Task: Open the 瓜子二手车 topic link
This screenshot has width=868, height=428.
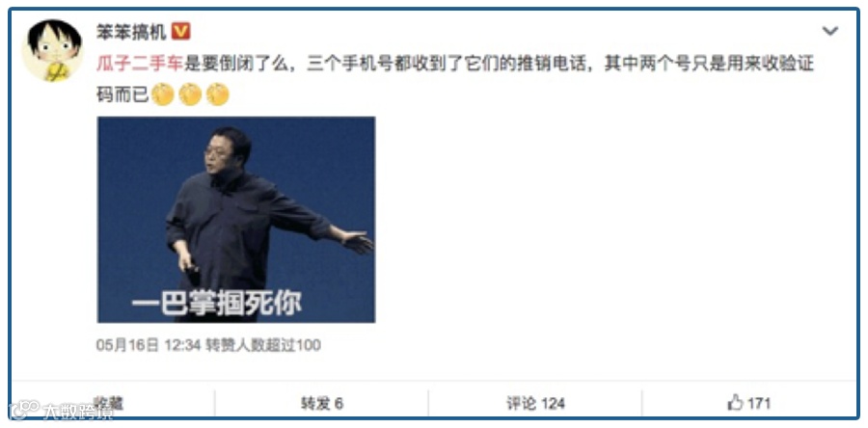Action: [140, 65]
